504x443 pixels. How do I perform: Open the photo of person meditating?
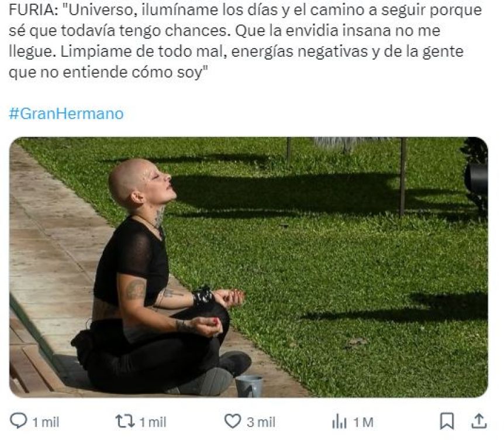tap(248, 267)
